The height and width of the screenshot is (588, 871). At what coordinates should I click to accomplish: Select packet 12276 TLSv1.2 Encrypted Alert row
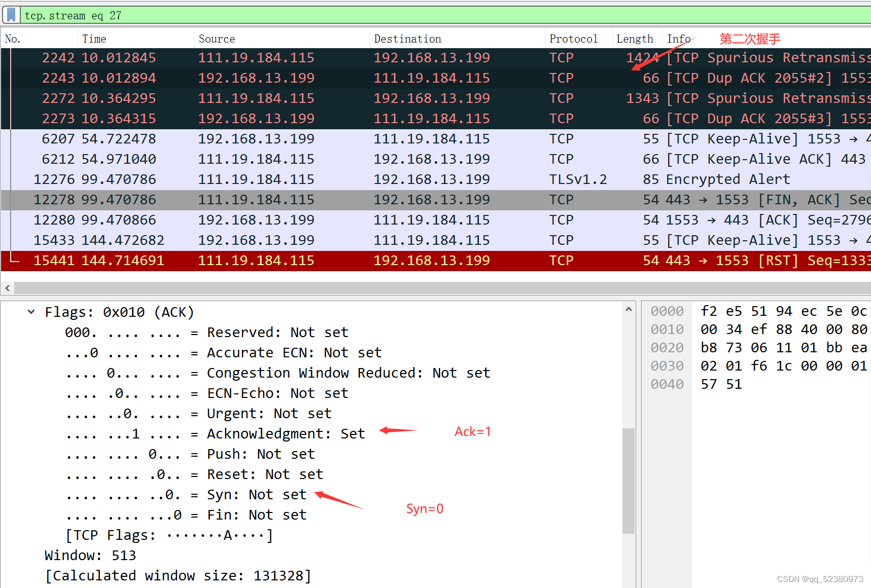pos(436,179)
